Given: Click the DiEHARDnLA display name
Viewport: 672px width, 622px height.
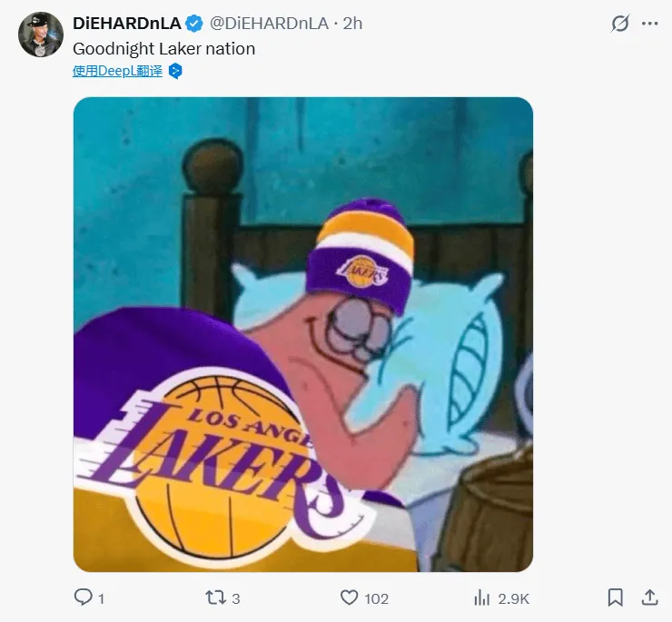Looking at the screenshot, I should pyautogui.click(x=126, y=23).
